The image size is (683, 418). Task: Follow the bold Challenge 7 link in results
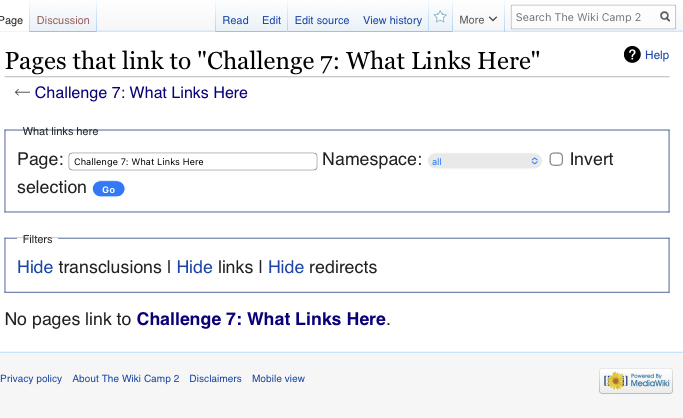tap(261, 319)
